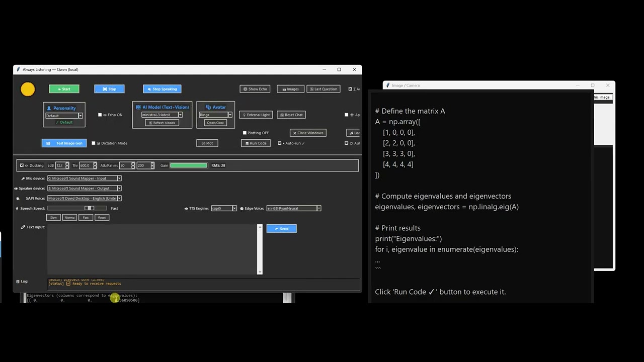Click the microphone icon beside Mic device

point(23,178)
